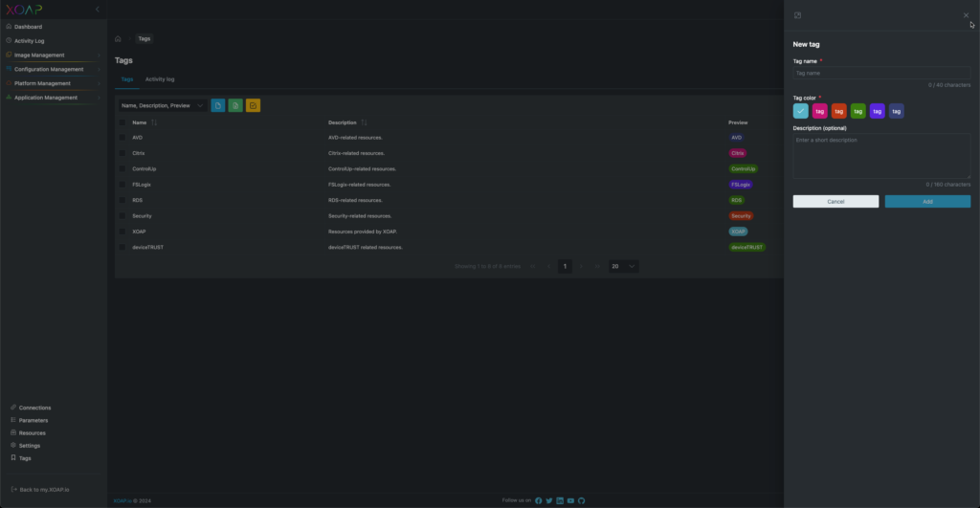Viewport: 980px width, 508px height.
Task: Click the Configuration Management icon
Action: coord(9,69)
